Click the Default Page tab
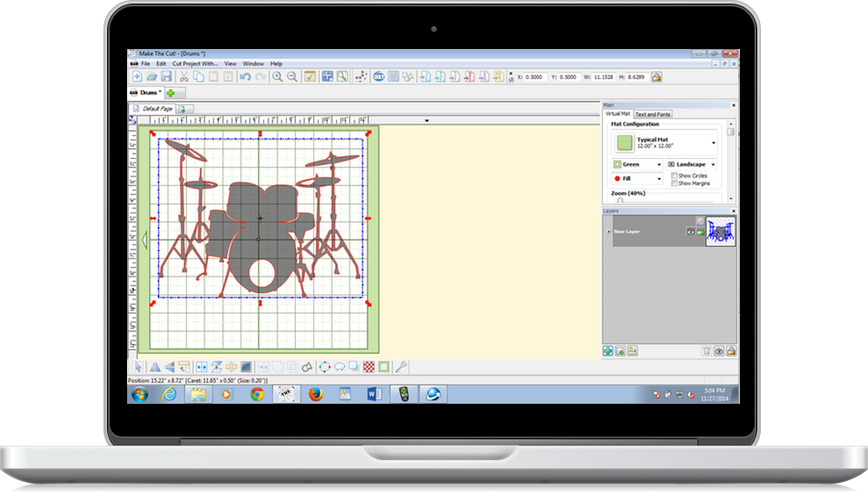Image resolution: width=868 pixels, height=492 pixels. (x=153, y=109)
